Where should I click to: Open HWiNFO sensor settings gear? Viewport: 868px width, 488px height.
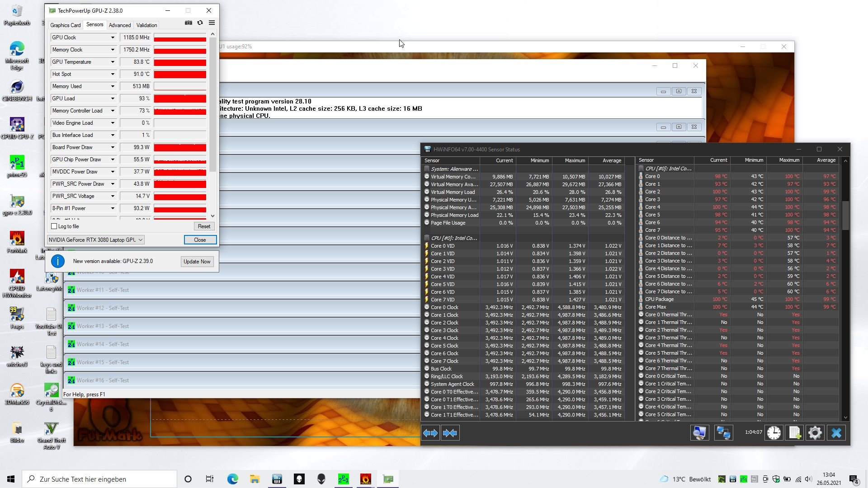click(815, 433)
